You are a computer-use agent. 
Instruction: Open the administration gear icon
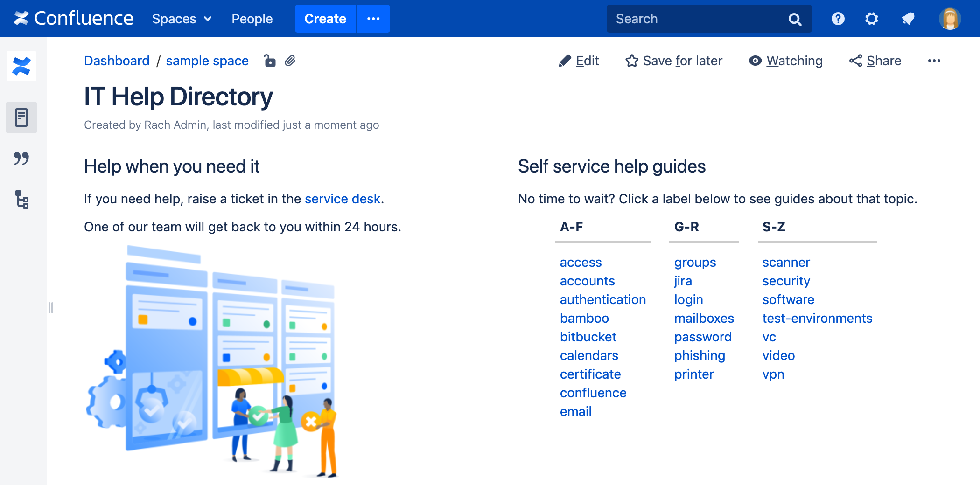click(x=871, y=19)
